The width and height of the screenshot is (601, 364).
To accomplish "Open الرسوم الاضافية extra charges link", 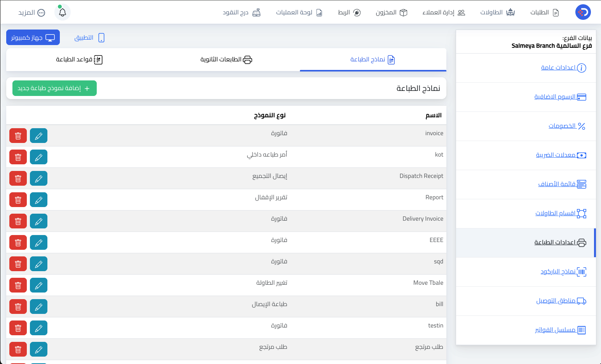I will 560,97.
